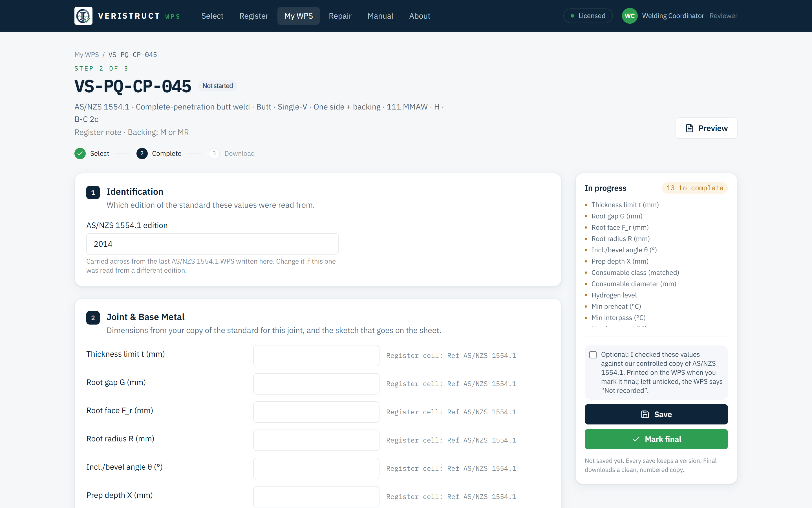Screen dimensions: 812x508
Task: Click 'Hydrogen level' progress item
Action: point(614,295)
